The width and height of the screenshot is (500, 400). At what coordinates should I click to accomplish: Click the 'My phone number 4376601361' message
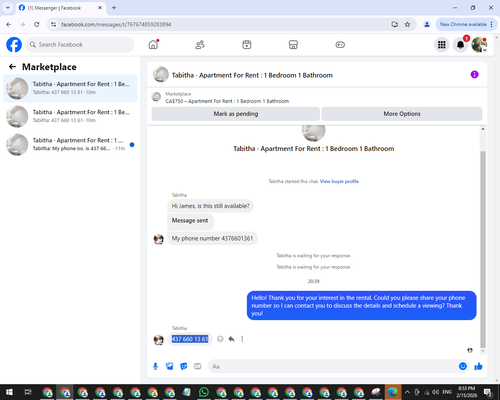(212, 238)
